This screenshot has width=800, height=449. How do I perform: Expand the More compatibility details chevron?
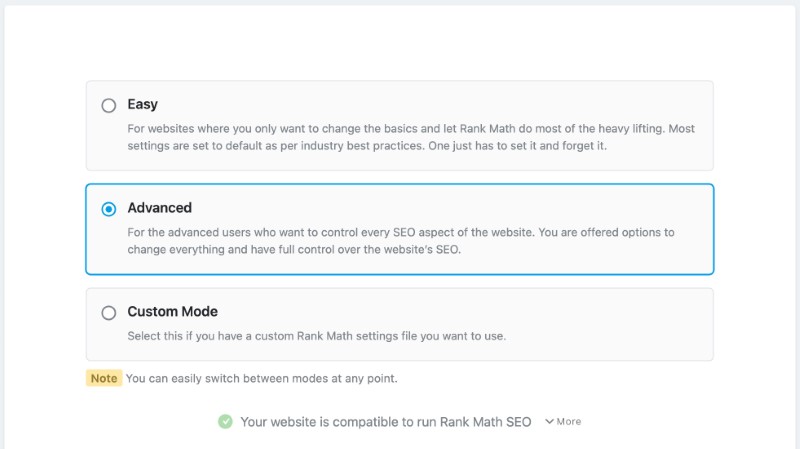click(x=549, y=421)
